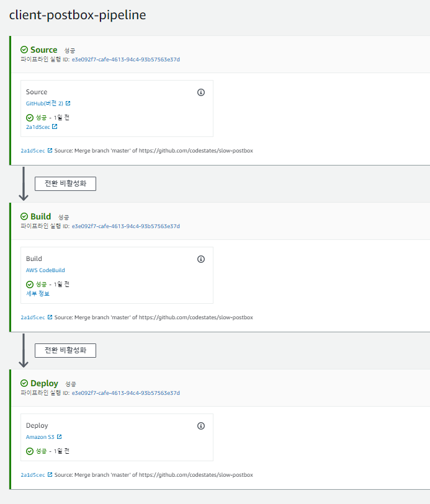This screenshot has width=430, height=504.
Task: Click green success icon on Build stage header
Action: click(x=24, y=217)
